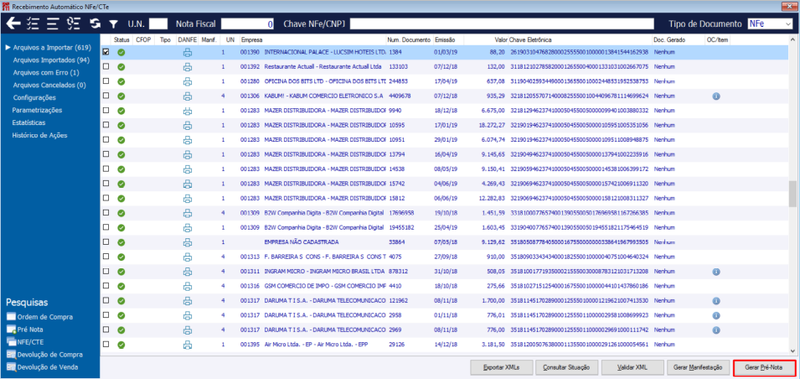Click the Exportar XMLs button
800x379 pixels.
point(502,366)
